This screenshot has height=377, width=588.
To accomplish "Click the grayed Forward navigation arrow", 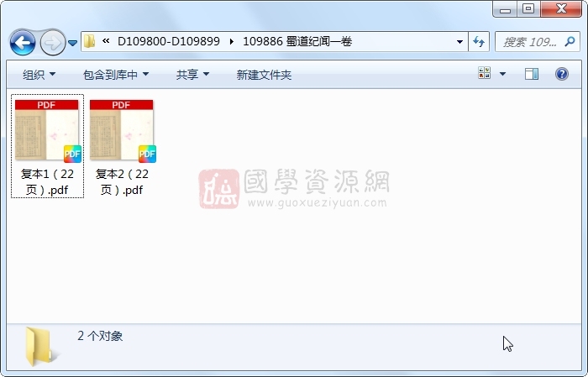I will click(52, 42).
